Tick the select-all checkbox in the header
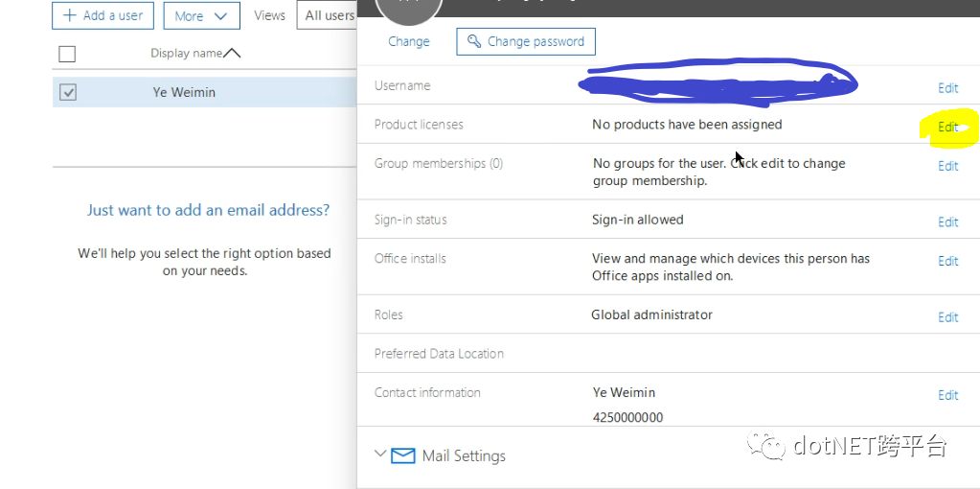This screenshot has height=489, width=980. (x=67, y=54)
